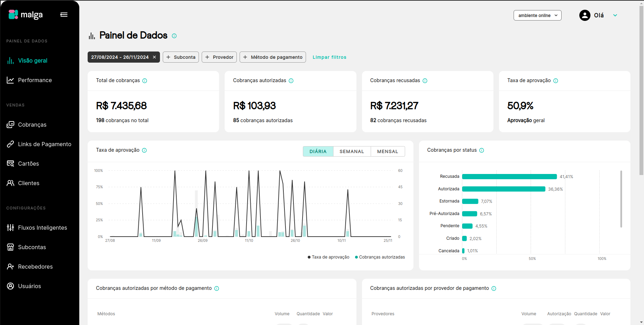Click info icon for autorizadas por método de pagamento
644x325 pixels.
click(x=217, y=288)
